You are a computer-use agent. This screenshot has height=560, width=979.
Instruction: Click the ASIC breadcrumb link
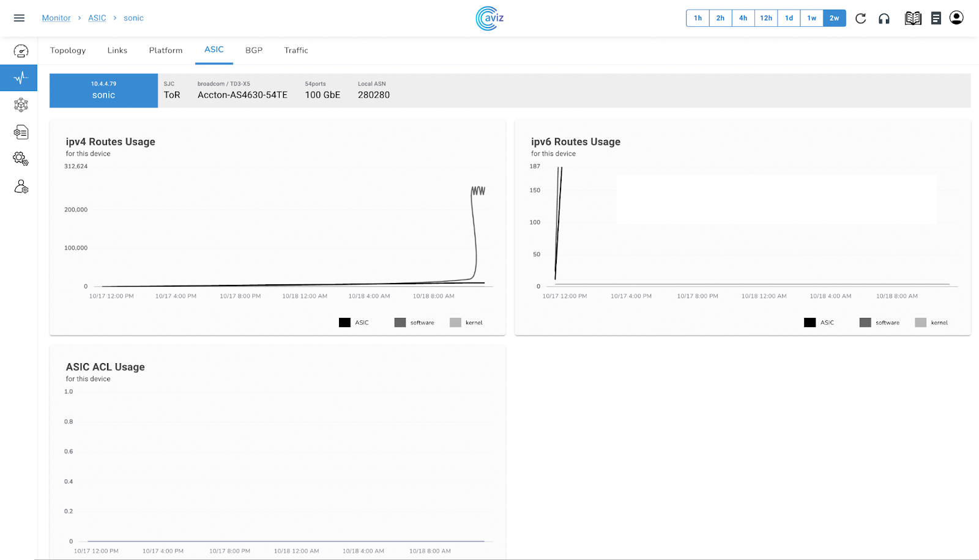pos(97,18)
